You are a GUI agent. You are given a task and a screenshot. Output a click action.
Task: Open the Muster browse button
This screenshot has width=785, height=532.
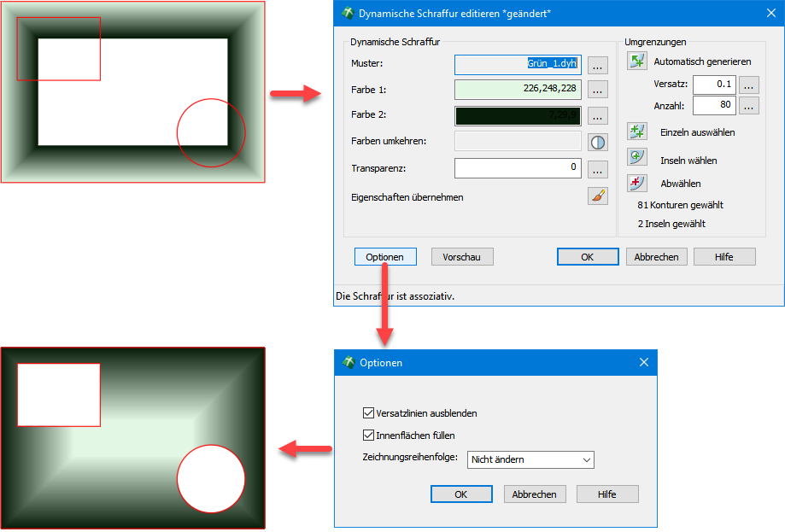tap(598, 65)
